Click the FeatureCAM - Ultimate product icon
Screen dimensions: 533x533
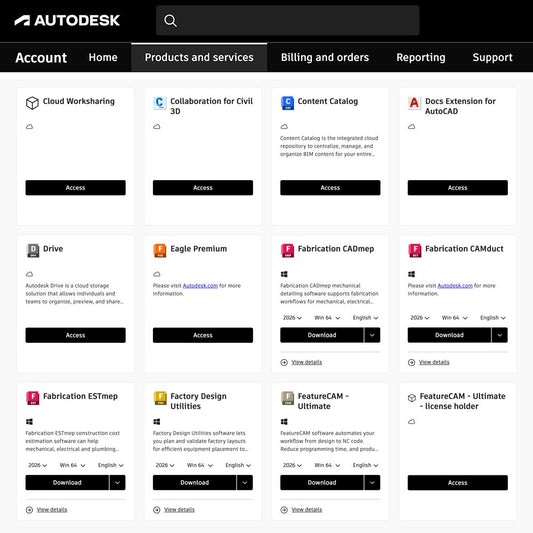click(x=288, y=398)
